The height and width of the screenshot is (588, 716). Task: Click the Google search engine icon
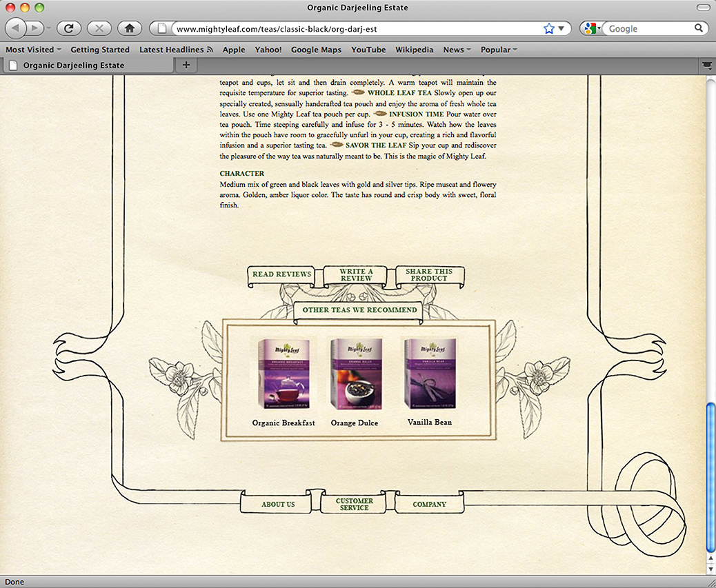[590, 28]
